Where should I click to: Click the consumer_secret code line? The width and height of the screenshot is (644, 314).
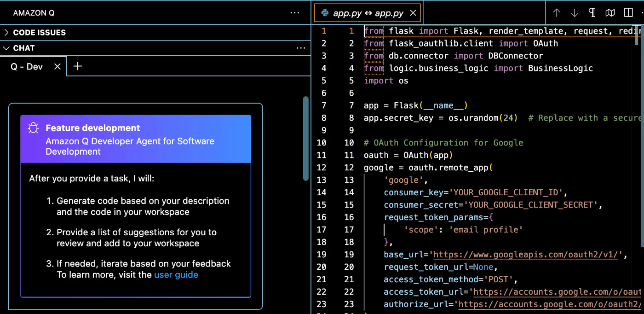pyautogui.click(x=493, y=205)
